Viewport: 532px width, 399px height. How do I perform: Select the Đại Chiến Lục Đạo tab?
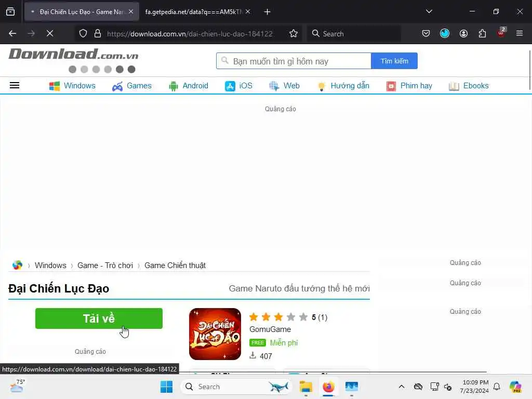[82, 12]
